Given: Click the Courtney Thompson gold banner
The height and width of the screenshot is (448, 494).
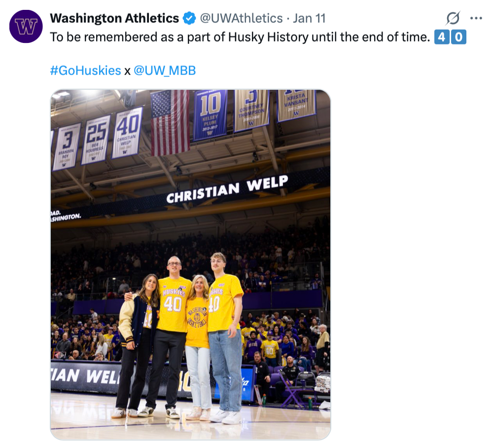Looking at the screenshot, I should [x=251, y=110].
